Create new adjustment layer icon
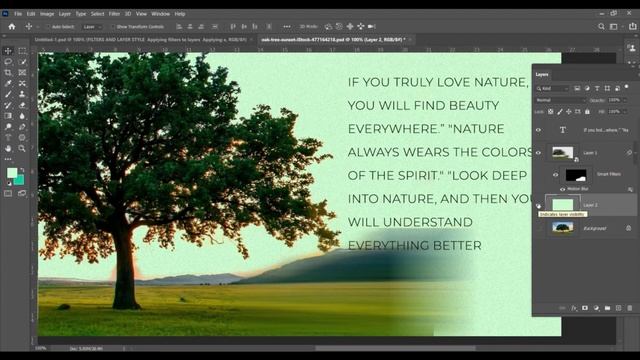 [596, 308]
